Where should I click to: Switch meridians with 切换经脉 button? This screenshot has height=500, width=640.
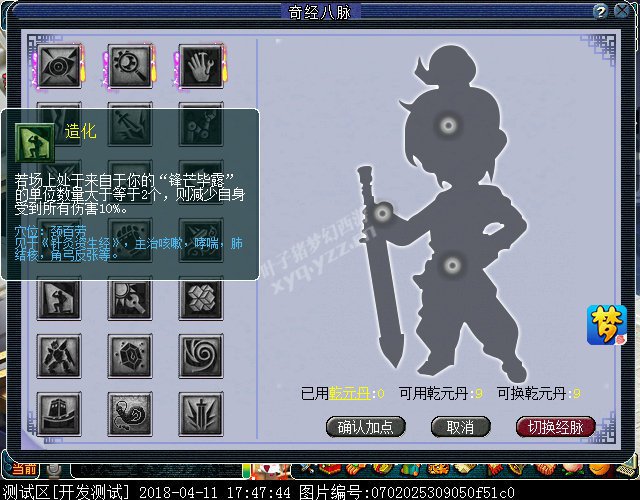[556, 427]
